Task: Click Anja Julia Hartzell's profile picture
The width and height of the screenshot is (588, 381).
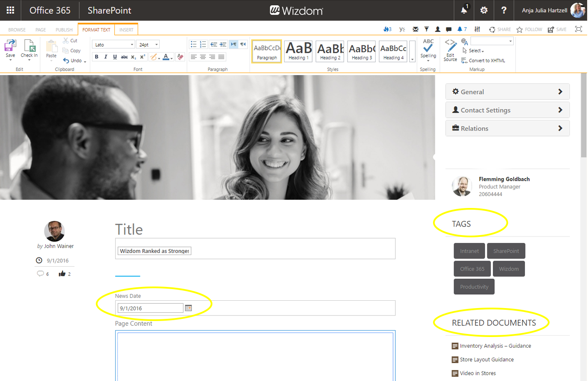Action: click(x=577, y=10)
